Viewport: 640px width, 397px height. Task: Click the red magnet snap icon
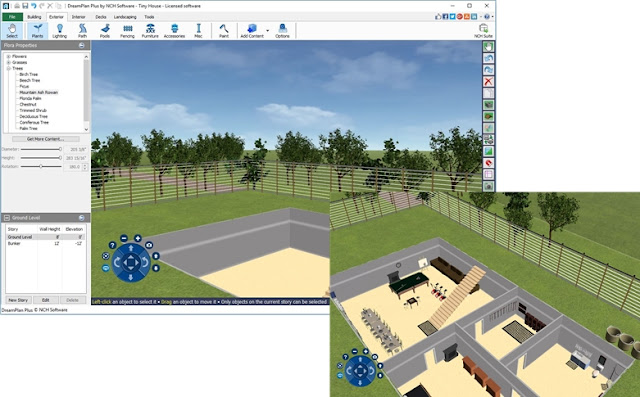tap(488, 163)
